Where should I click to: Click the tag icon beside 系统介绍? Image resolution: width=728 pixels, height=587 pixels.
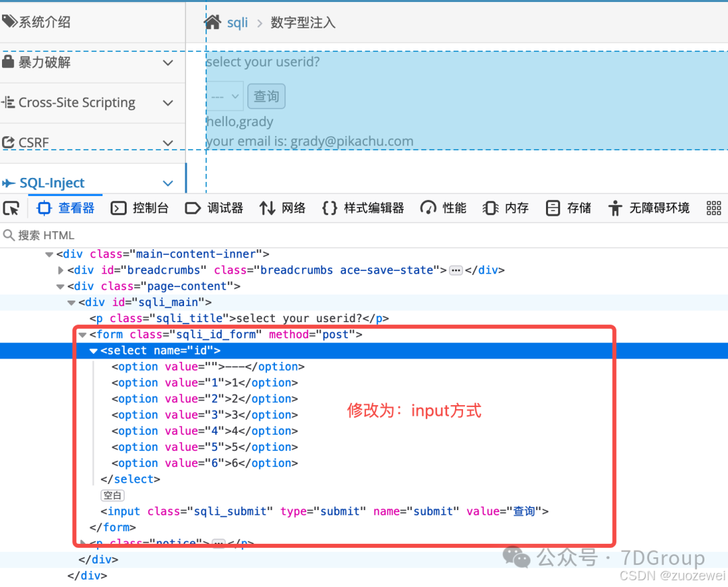(9, 22)
